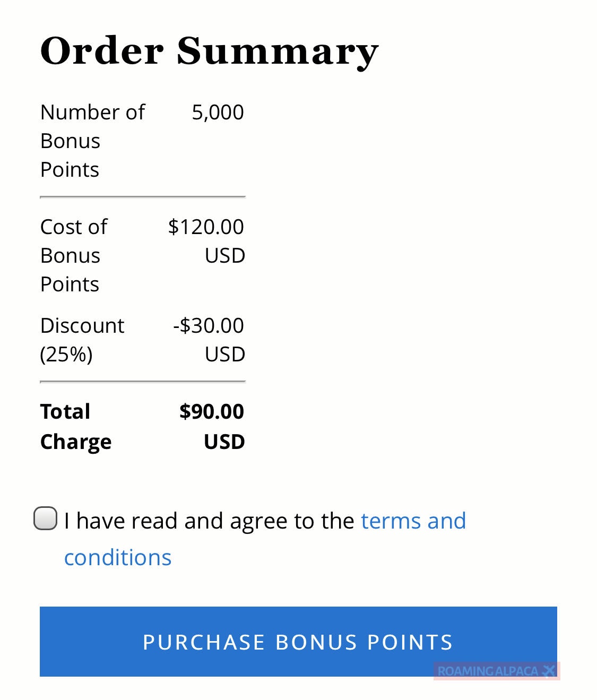Viewport: 597px width, 700px height.
Task: Click the airplane icon in the watermark
Action: pos(549,671)
